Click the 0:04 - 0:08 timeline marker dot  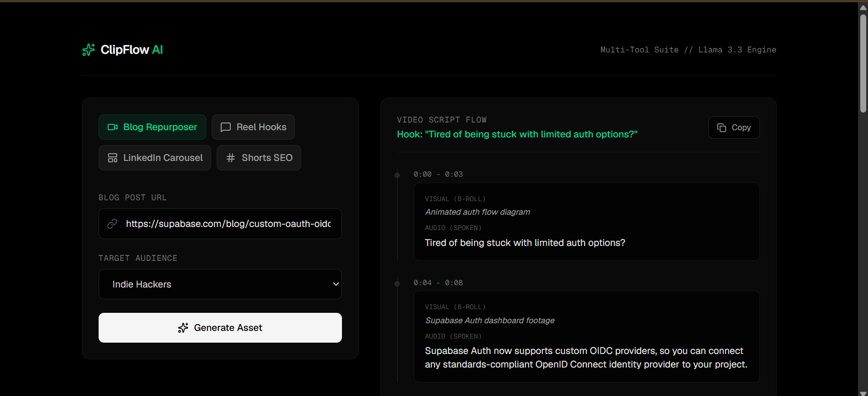pos(397,283)
